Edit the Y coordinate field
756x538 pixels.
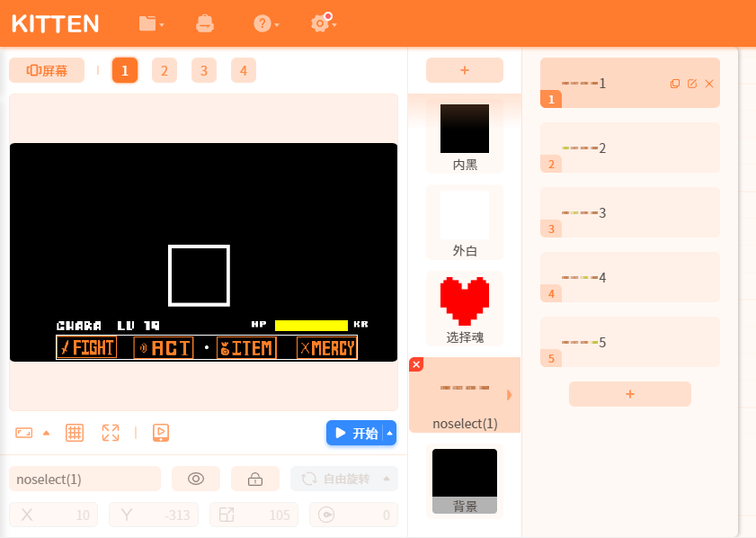(x=154, y=515)
